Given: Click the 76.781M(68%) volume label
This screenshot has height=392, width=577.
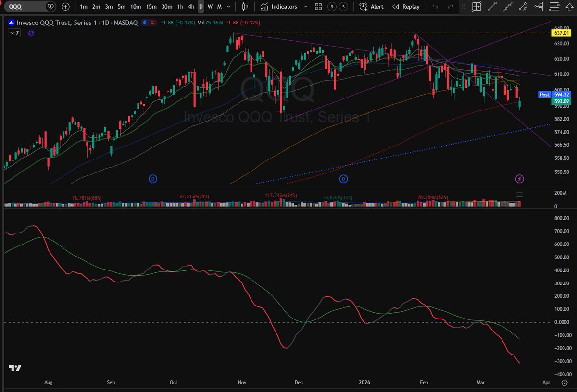Looking at the screenshot, I should [x=87, y=198].
